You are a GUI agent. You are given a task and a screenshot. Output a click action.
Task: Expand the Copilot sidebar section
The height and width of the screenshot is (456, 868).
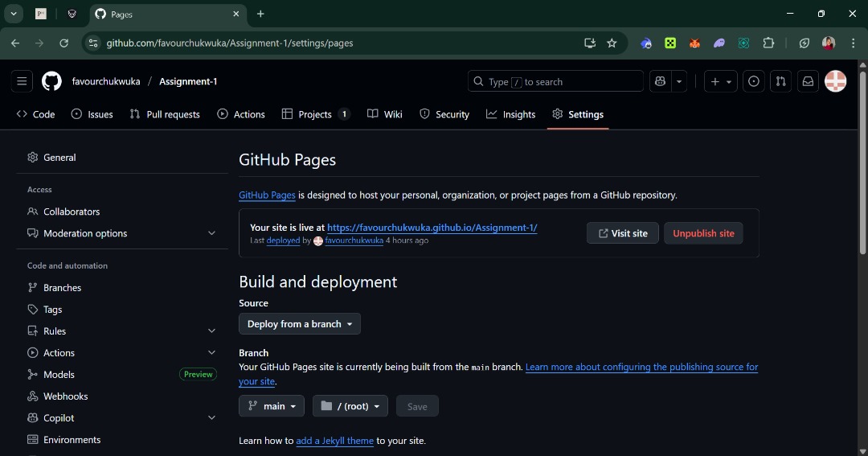(x=122, y=417)
